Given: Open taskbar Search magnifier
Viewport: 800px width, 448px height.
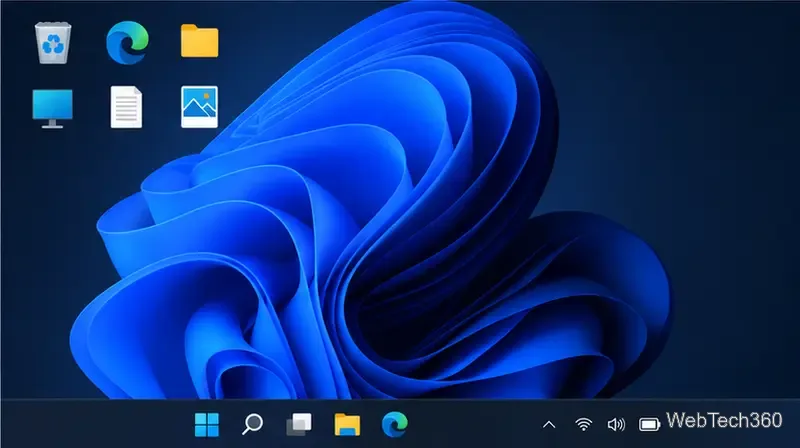Looking at the screenshot, I should click(x=252, y=424).
